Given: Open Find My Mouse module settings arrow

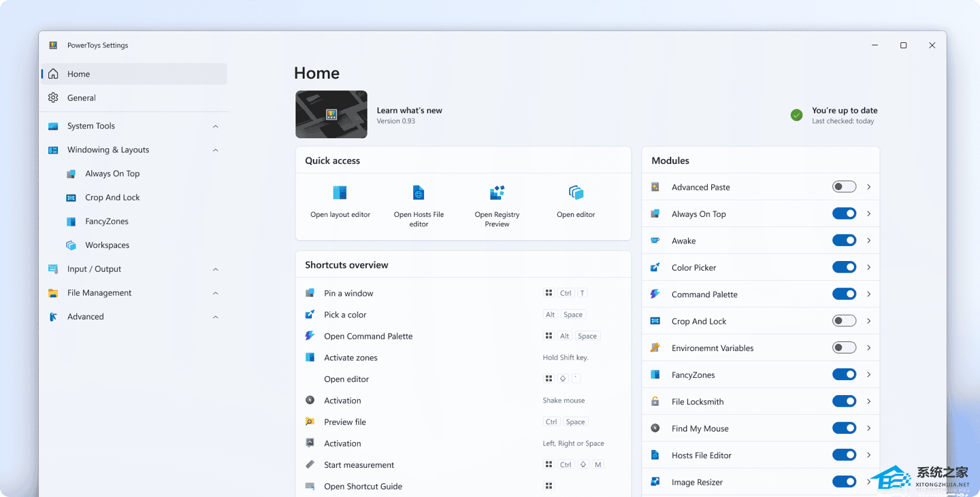Looking at the screenshot, I should (x=869, y=428).
